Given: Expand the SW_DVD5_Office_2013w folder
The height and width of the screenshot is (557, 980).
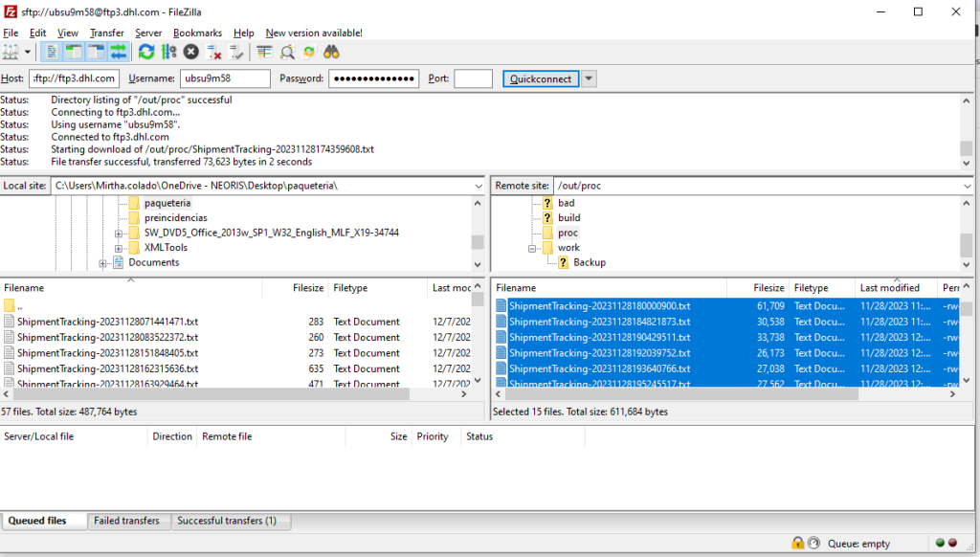Looking at the screenshot, I should (118, 234).
